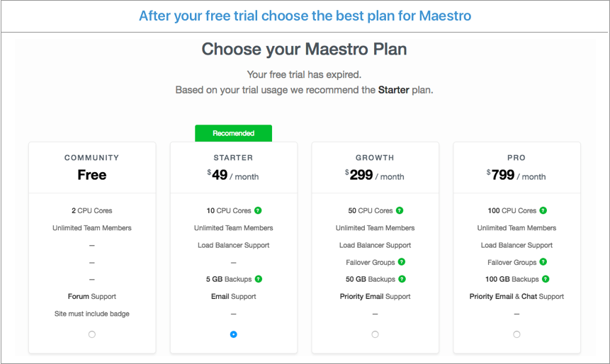Click Priority Email & Chat Support text
610x364 pixels.
tap(517, 297)
